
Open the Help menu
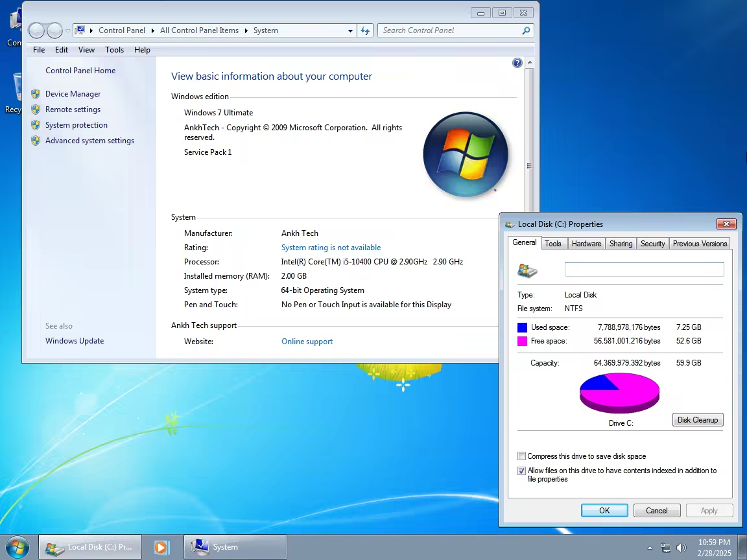pyautogui.click(x=142, y=49)
